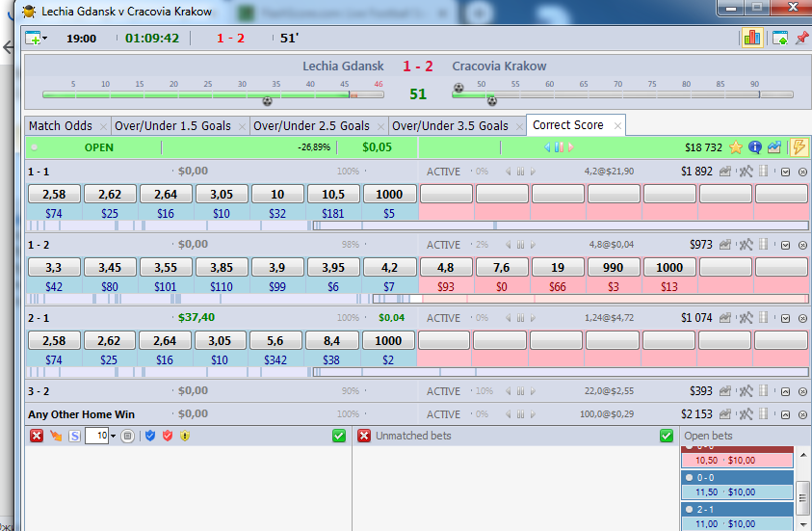Select the Correct Score tab
The image size is (812, 531).
(568, 125)
